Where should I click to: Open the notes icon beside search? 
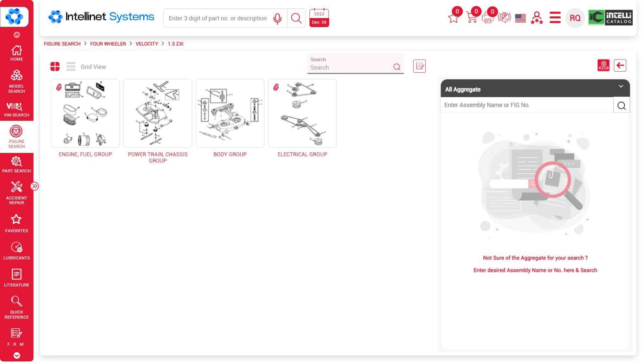[419, 66]
